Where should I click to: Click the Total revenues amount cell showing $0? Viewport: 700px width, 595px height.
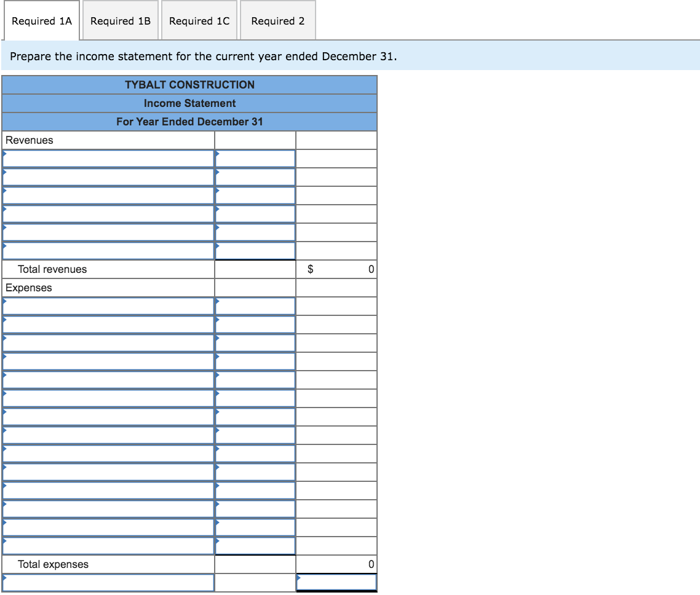pos(336,269)
